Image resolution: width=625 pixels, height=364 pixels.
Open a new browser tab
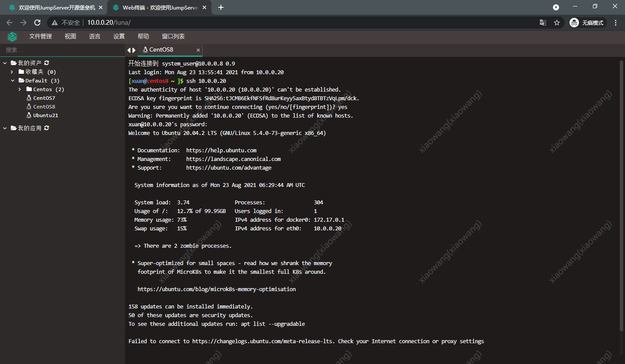click(221, 7)
